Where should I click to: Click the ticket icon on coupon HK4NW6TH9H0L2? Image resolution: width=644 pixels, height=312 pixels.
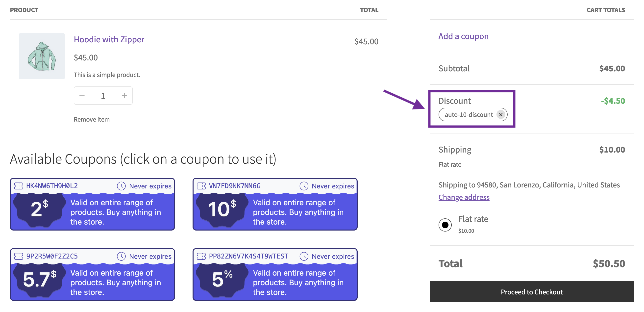click(19, 186)
